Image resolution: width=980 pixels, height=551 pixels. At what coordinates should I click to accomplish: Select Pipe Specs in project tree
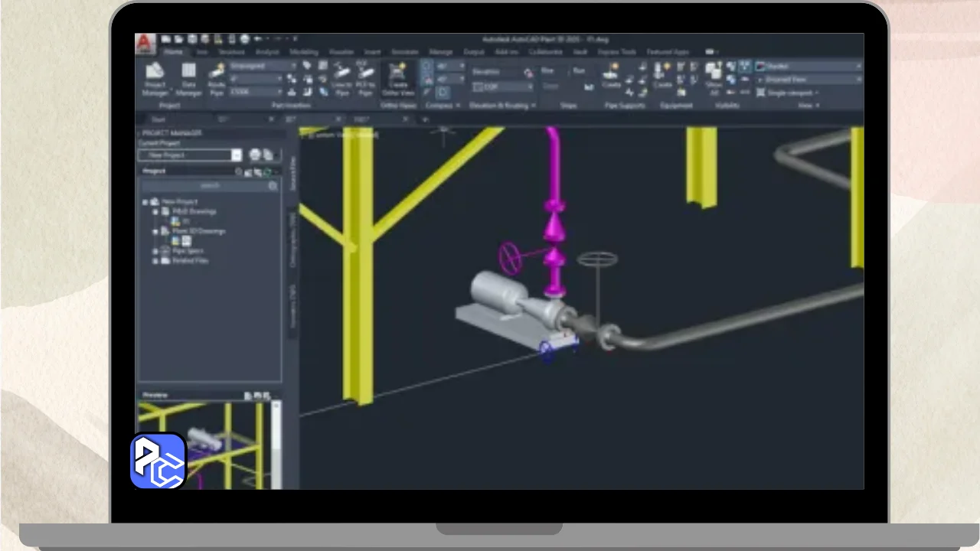click(x=188, y=251)
